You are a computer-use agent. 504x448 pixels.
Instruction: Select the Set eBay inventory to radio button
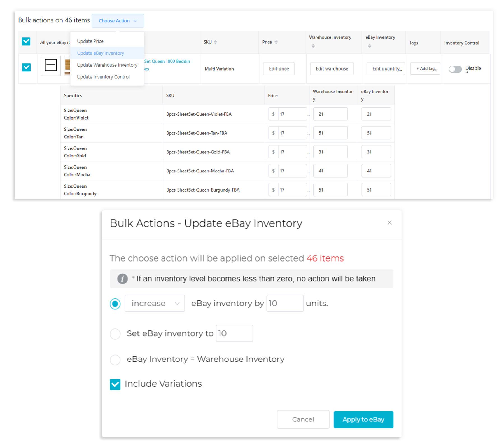(x=115, y=334)
